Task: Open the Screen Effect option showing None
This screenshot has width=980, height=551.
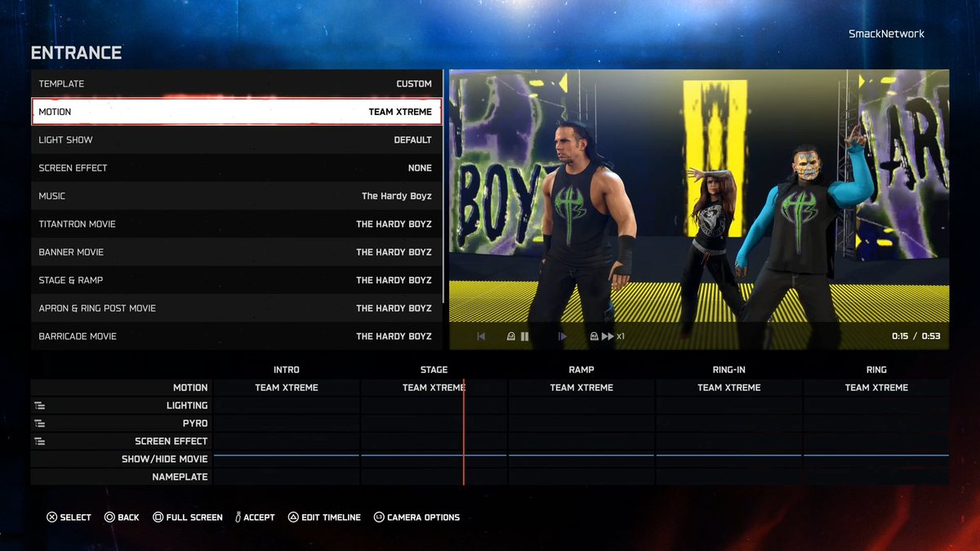Action: pyautogui.click(x=236, y=168)
